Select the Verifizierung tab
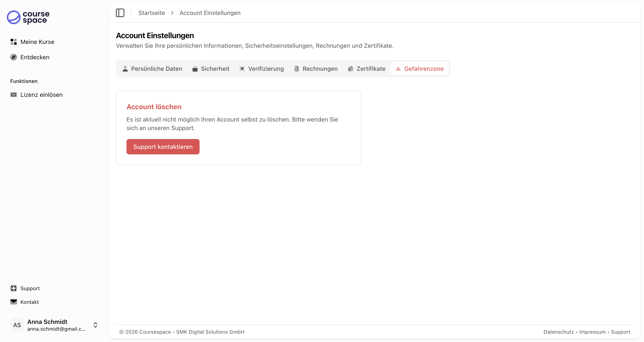 click(262, 69)
